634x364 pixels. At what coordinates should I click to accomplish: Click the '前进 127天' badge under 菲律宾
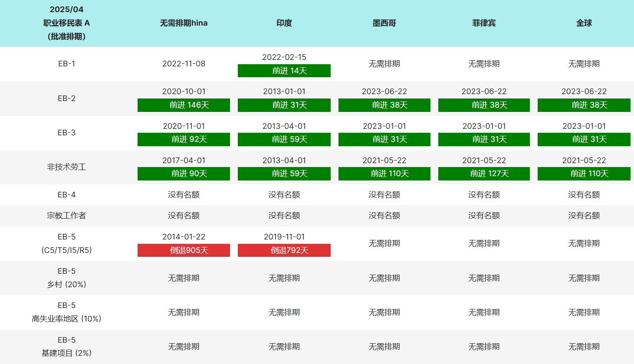pyautogui.click(x=484, y=174)
